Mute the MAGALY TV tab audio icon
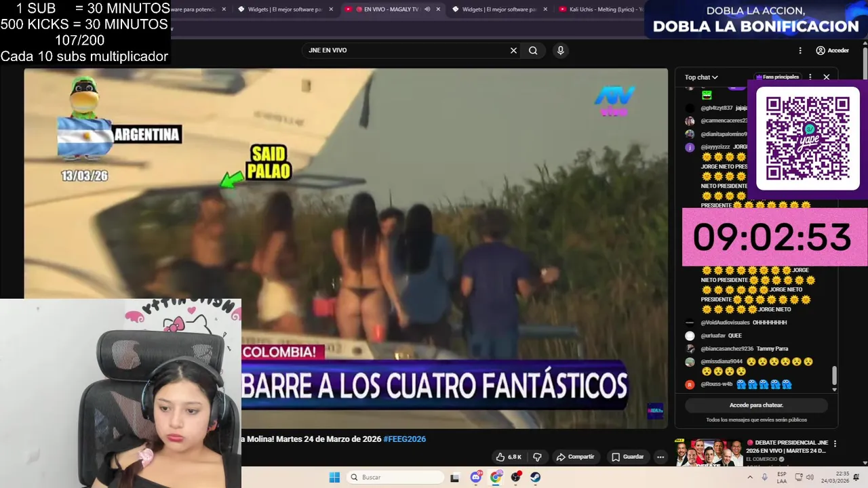 427,9
